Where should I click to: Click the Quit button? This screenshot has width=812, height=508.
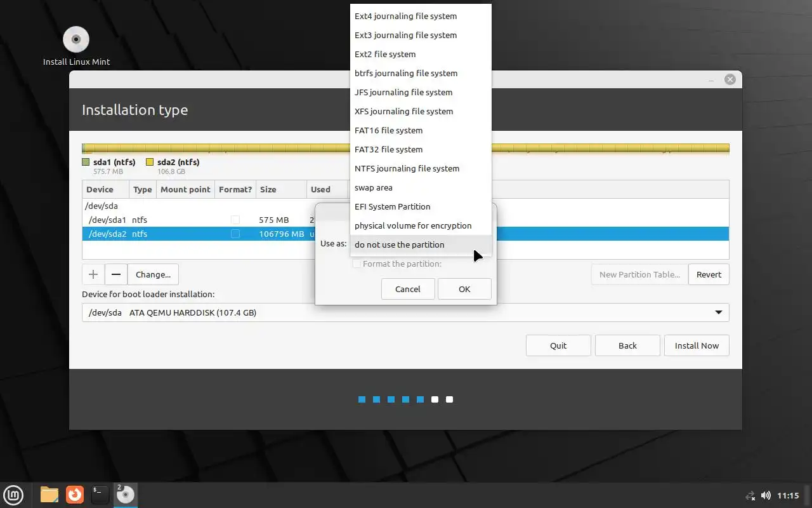(558, 345)
